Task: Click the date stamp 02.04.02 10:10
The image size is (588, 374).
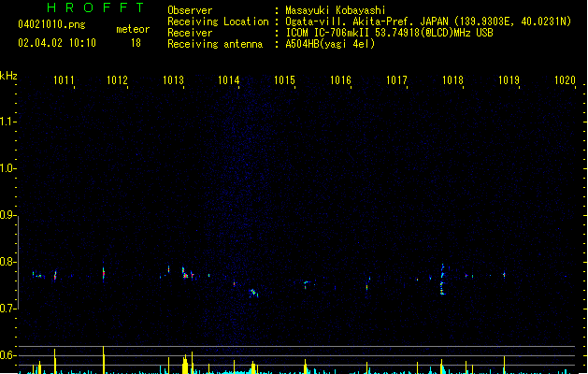Action: click(x=57, y=43)
